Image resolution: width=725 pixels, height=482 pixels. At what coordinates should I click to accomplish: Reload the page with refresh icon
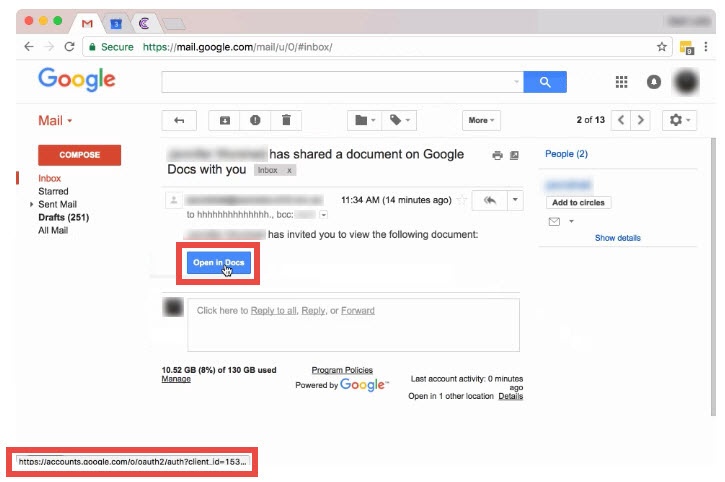(69, 47)
